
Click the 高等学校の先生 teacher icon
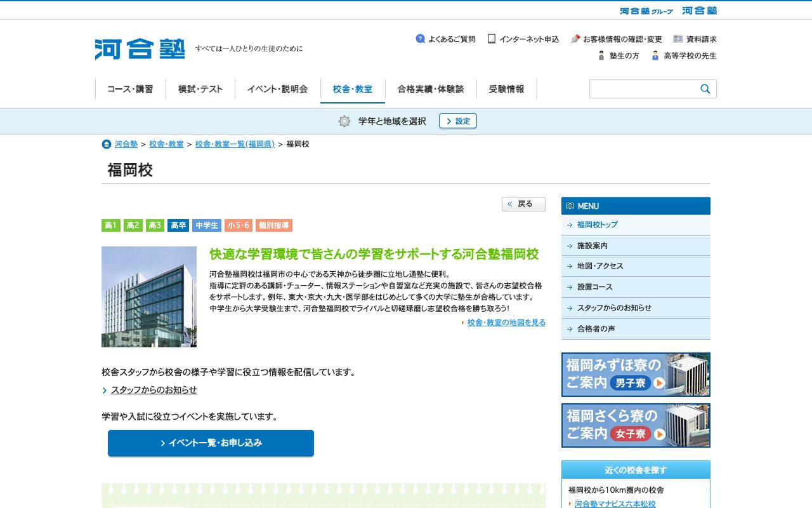click(655, 55)
